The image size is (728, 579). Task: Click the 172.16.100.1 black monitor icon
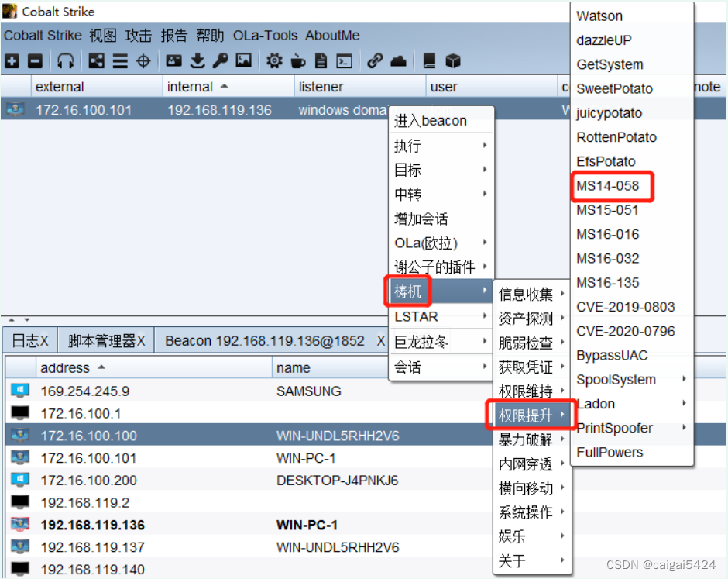tap(20, 412)
